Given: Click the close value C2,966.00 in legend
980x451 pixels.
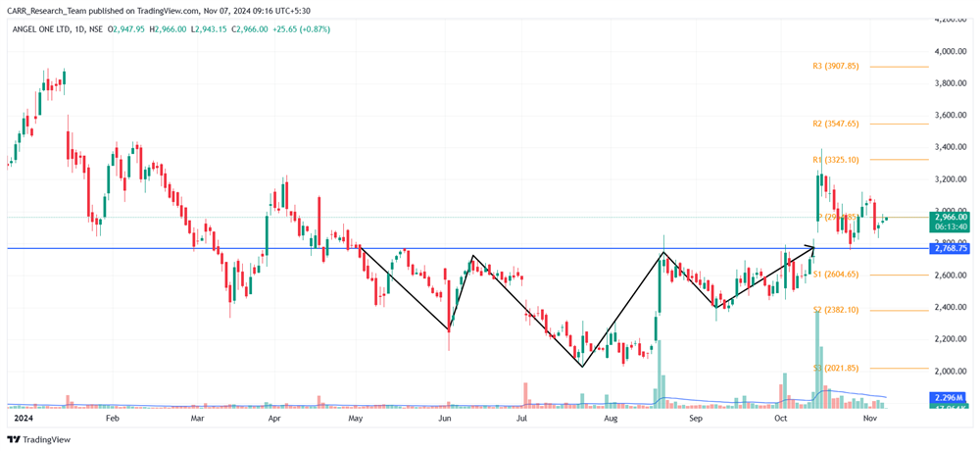Looking at the screenshot, I should pos(249,29).
